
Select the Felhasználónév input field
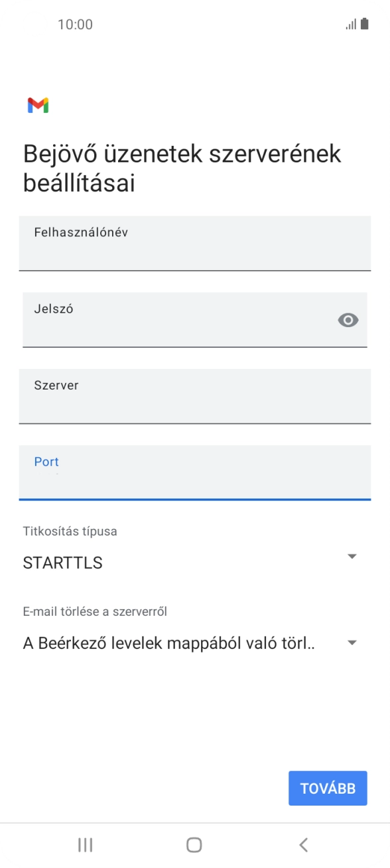point(194,244)
